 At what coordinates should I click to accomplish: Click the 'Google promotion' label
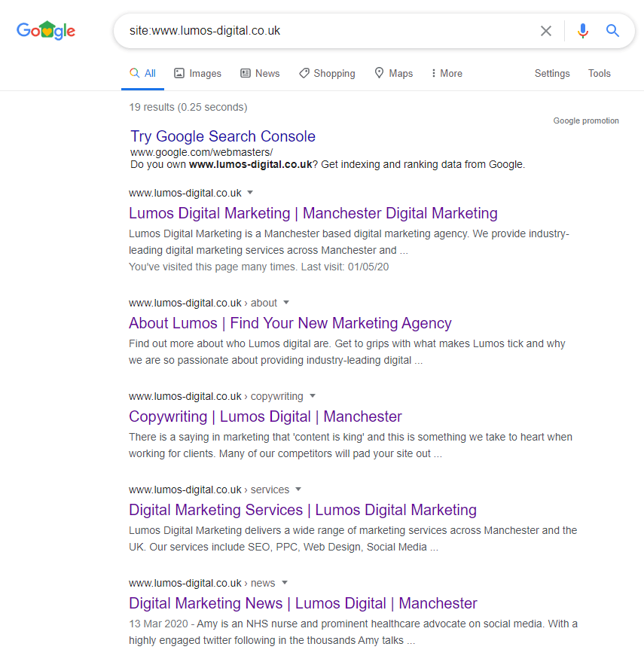[x=586, y=120]
